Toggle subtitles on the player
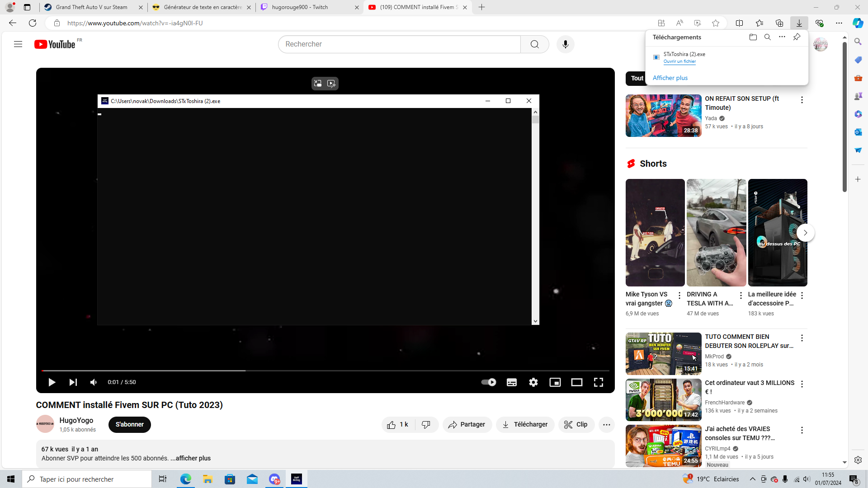This screenshot has height=488, width=868. click(x=512, y=382)
